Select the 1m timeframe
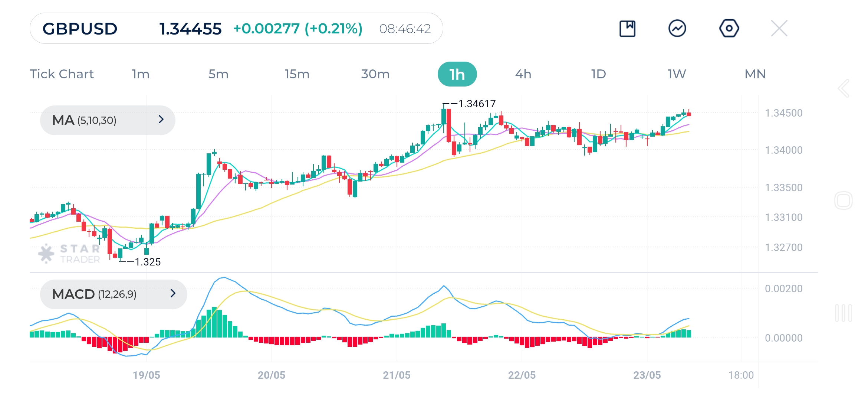The width and height of the screenshot is (868, 401). [141, 74]
